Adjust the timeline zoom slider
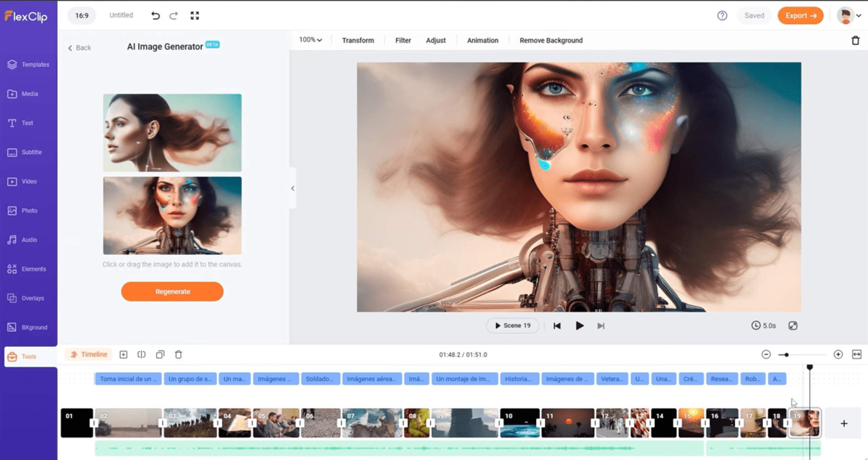The width and height of the screenshot is (868, 460). point(786,355)
